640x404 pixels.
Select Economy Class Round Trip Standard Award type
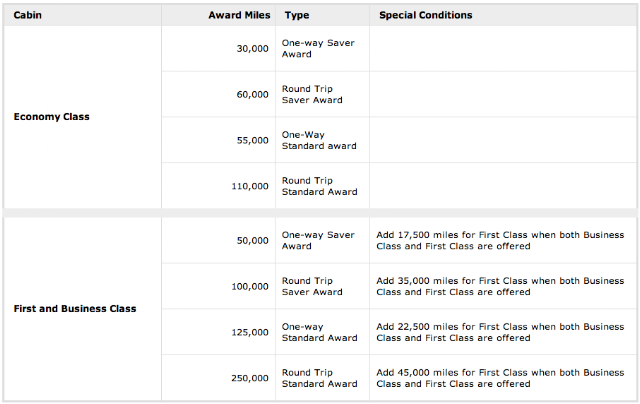tap(319, 186)
